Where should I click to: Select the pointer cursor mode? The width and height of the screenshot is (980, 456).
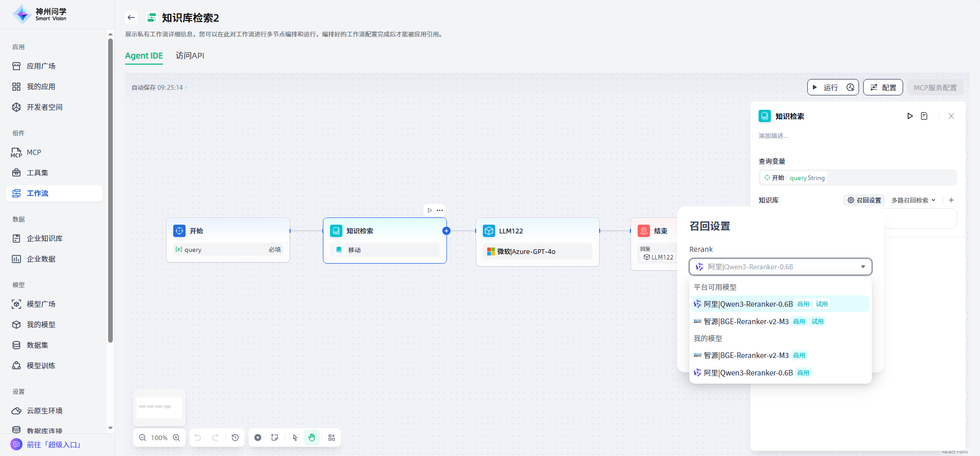tap(295, 438)
